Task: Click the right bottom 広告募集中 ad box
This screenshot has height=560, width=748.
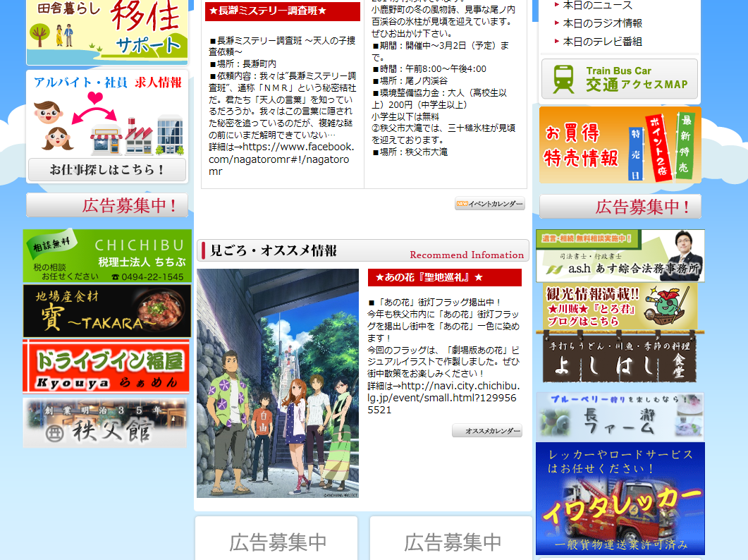Action: [x=451, y=540]
